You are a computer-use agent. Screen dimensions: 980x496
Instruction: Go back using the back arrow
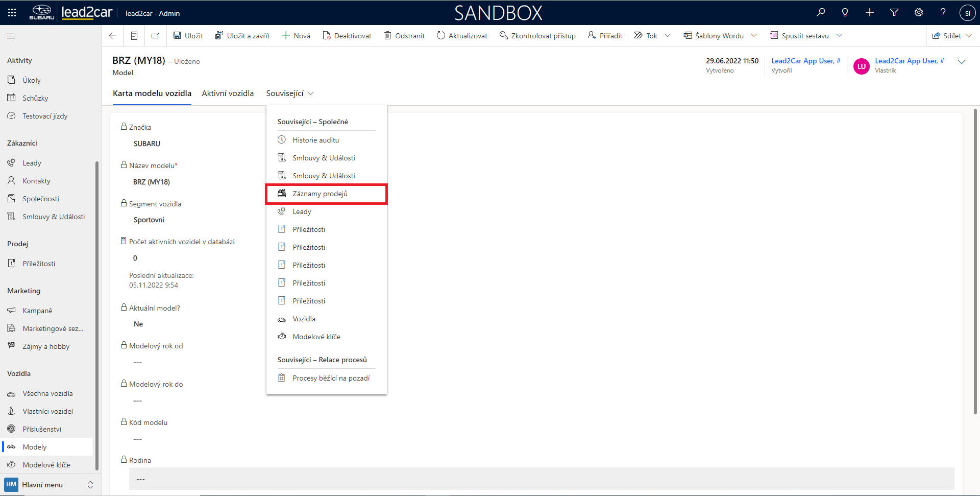tap(113, 36)
